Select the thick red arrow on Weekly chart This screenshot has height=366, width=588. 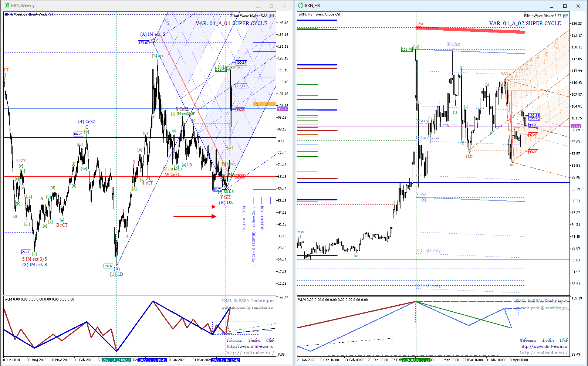pos(195,216)
